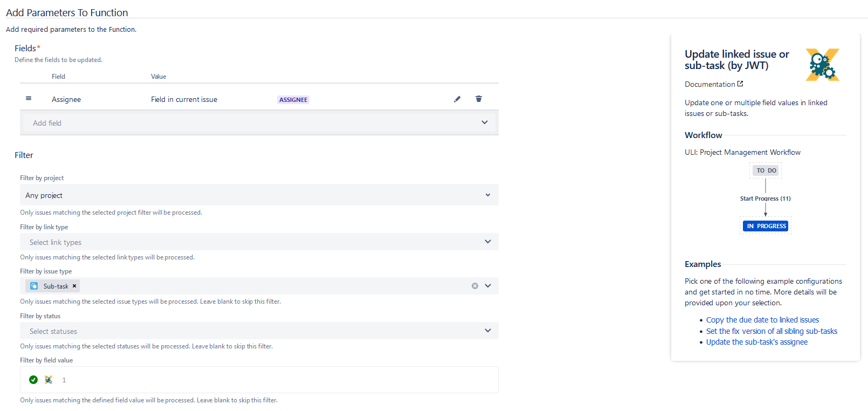Open the Select link types dropdown

click(259, 242)
